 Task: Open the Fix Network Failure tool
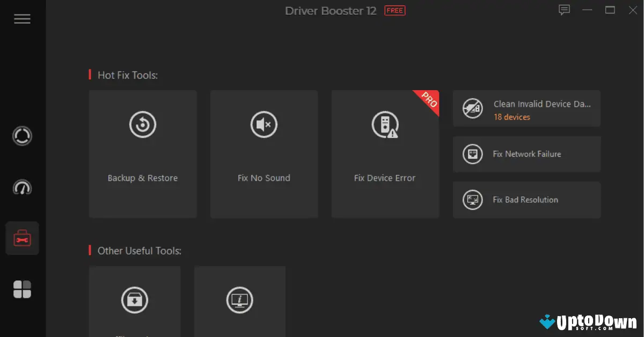(x=526, y=154)
